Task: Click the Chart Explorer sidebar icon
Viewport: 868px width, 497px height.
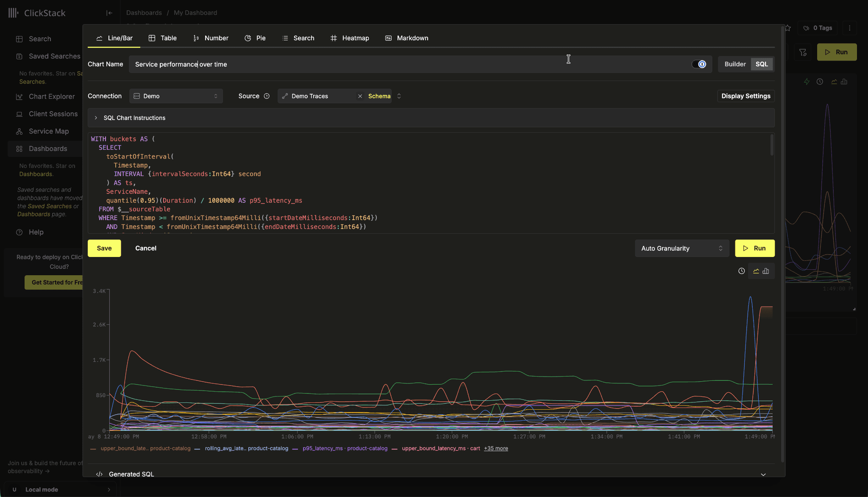Action: (19, 97)
